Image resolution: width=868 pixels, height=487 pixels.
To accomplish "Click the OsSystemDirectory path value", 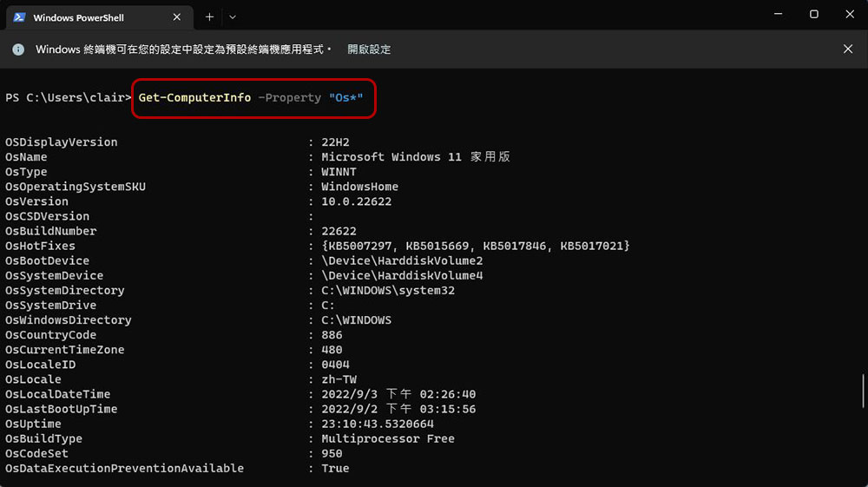I will click(x=388, y=290).
